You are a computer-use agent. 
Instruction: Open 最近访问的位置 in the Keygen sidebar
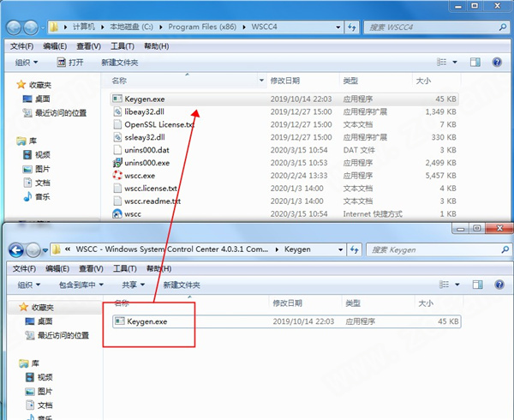pos(57,335)
